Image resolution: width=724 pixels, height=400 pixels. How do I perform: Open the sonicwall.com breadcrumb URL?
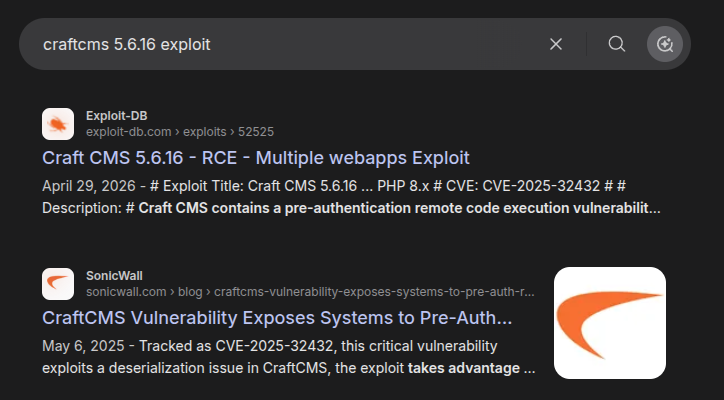tap(310, 292)
